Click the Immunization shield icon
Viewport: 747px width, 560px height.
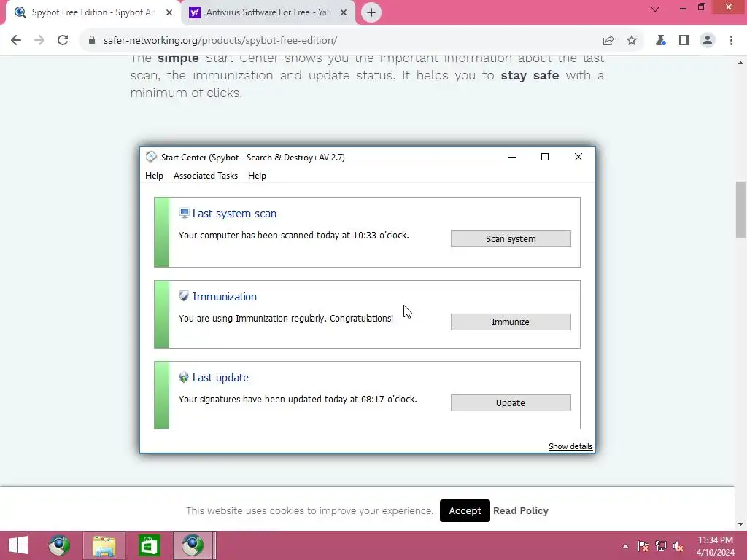tap(184, 296)
